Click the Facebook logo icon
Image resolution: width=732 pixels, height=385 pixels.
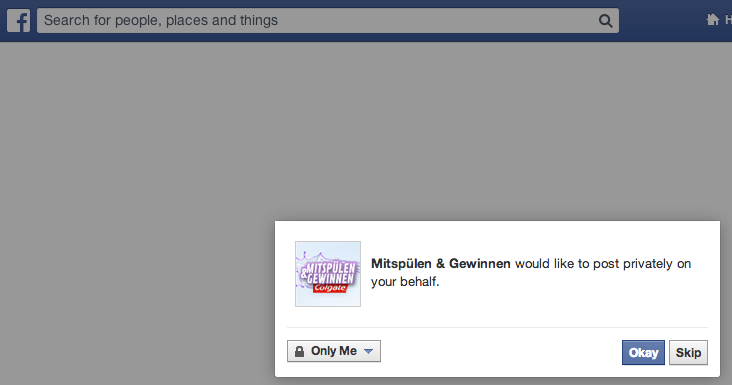19,21
